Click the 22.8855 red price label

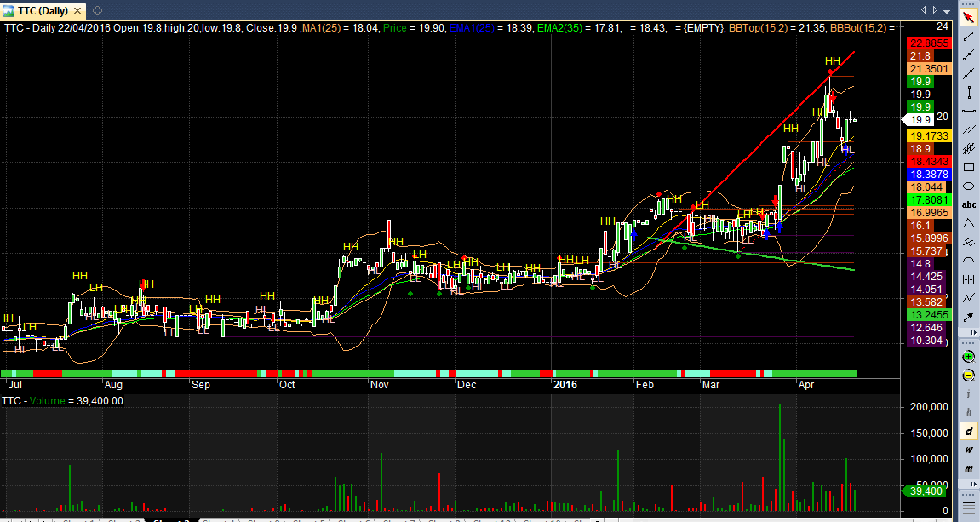(x=930, y=43)
